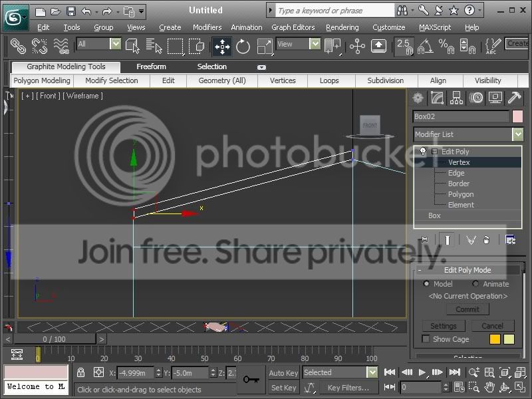
Task: Open the Help question mark dropdown
Action: point(480,11)
